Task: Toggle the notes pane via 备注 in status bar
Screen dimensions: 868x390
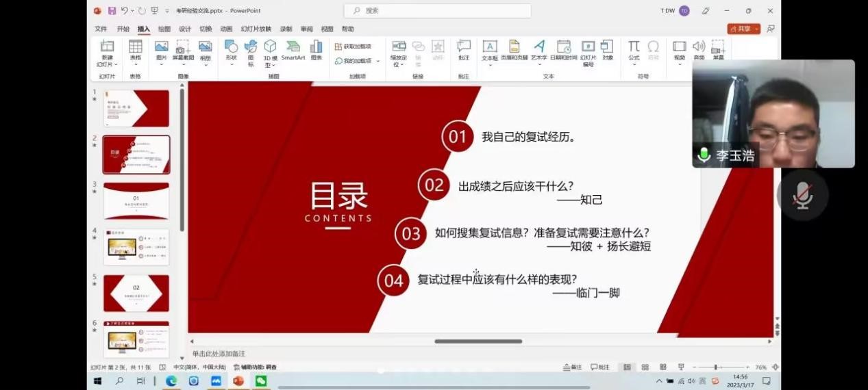Action: click(x=572, y=367)
